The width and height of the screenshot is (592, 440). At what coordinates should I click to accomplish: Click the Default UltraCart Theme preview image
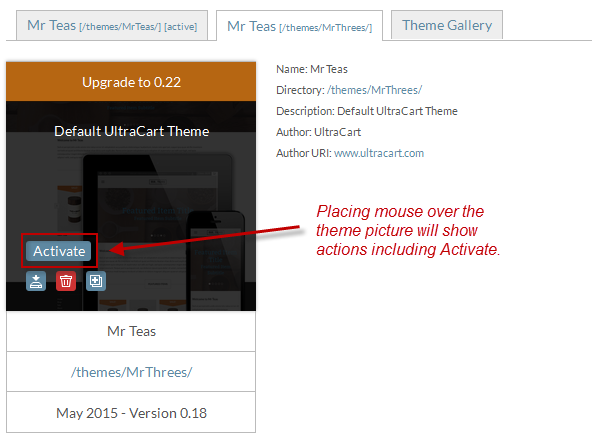(131, 206)
